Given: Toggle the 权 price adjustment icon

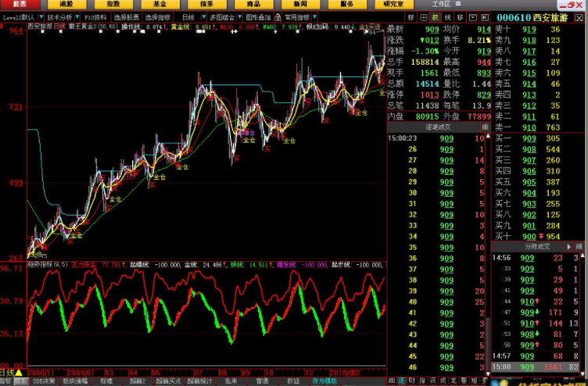Looking at the screenshot, I should pyautogui.click(x=436, y=16).
